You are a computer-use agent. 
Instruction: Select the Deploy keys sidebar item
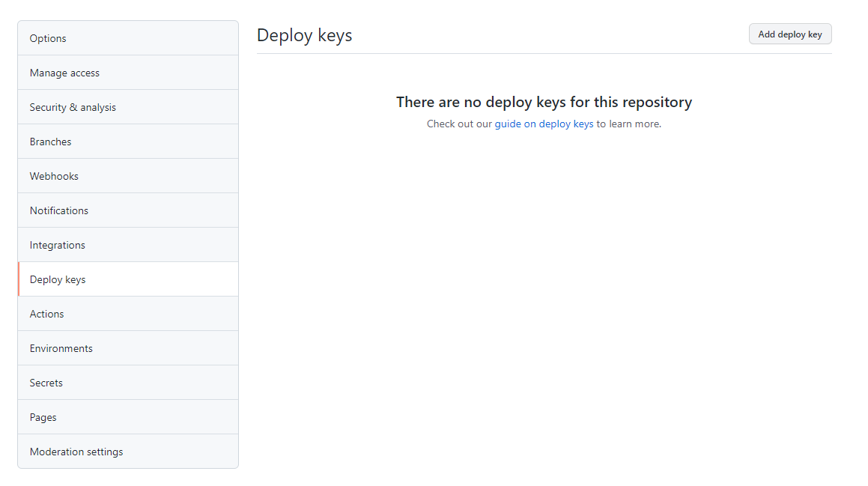tap(58, 279)
